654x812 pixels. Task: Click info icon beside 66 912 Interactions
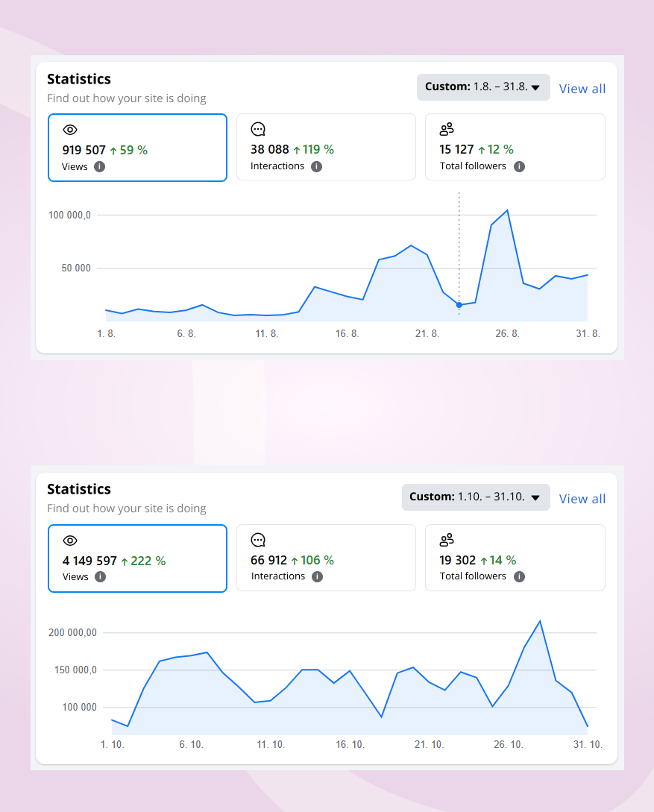coord(317,576)
